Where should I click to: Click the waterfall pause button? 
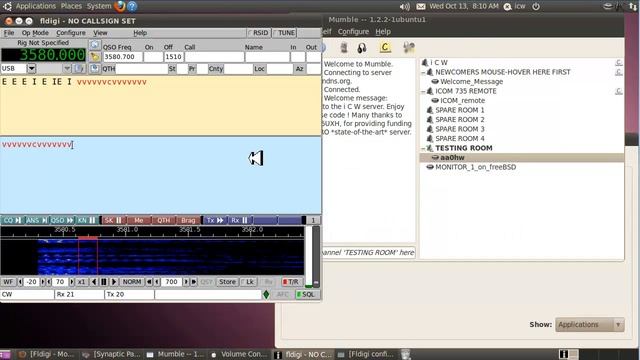point(104,282)
